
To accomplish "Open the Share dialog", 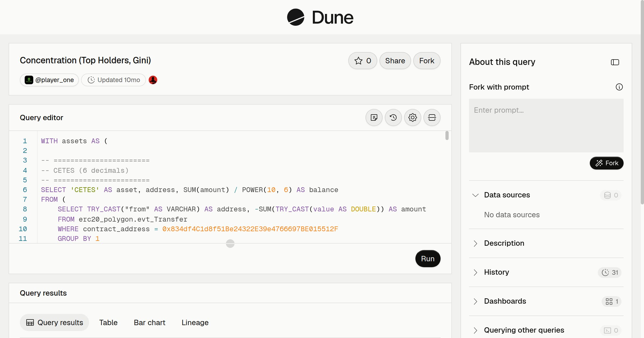I will [x=395, y=61].
